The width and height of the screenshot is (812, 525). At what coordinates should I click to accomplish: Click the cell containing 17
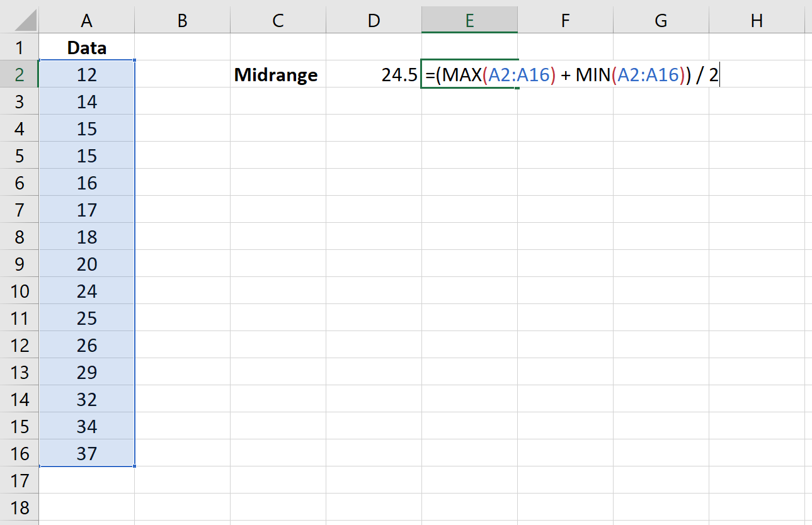87,210
